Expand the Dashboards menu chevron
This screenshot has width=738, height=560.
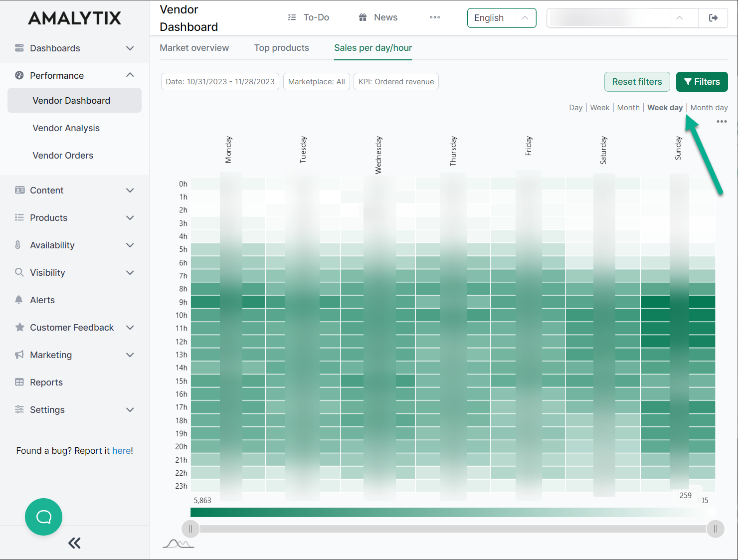pos(130,48)
